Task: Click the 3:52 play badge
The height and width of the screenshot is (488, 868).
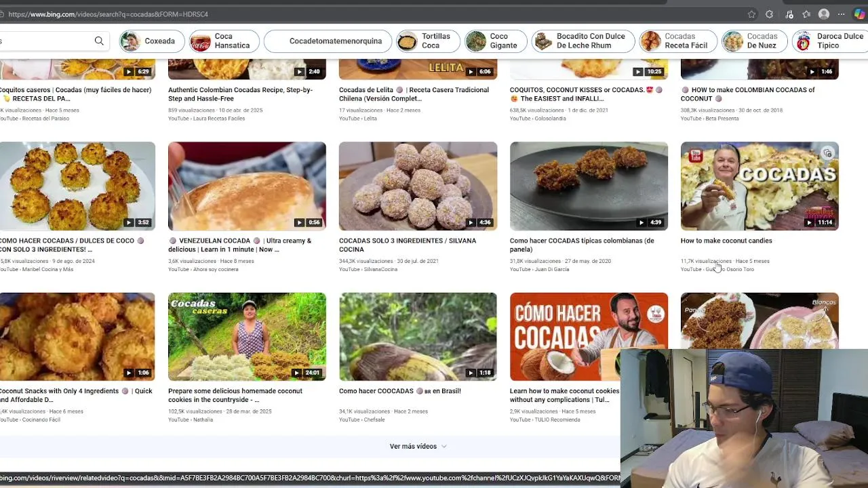Action: point(136,222)
